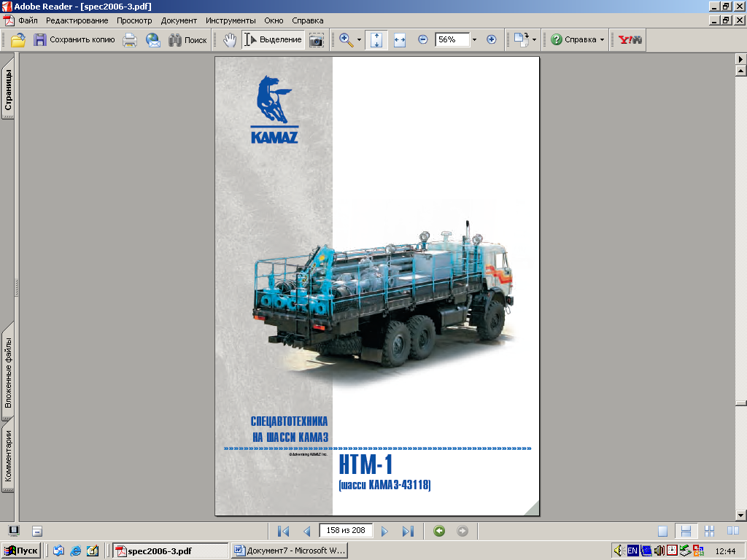Select the Snapshot camera tool
The image size is (747, 560).
click(x=317, y=40)
